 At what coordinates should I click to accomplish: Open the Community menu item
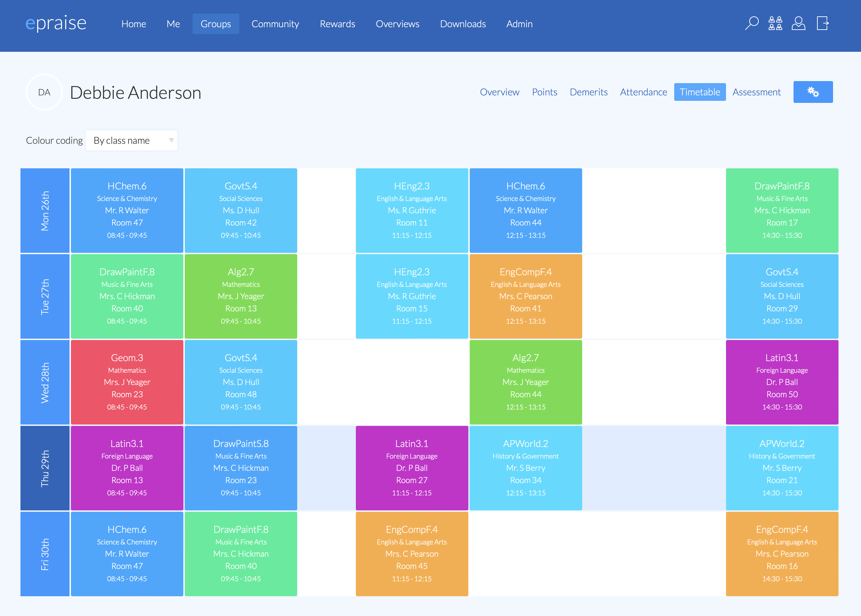275,24
